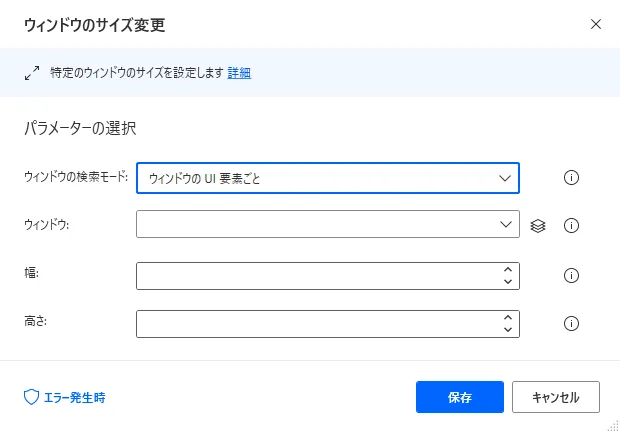Close the ウィンドウのサイズ変更 dialog
This screenshot has width=620, height=433.
pyautogui.click(x=596, y=23)
